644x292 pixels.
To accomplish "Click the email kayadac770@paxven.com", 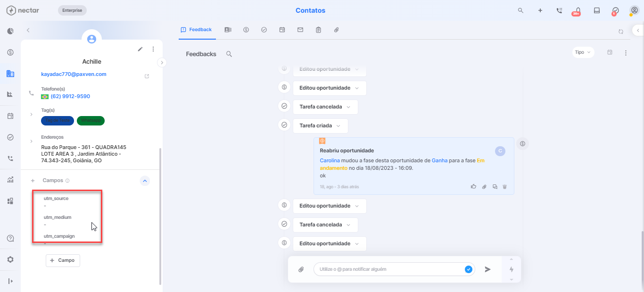I will [x=74, y=74].
